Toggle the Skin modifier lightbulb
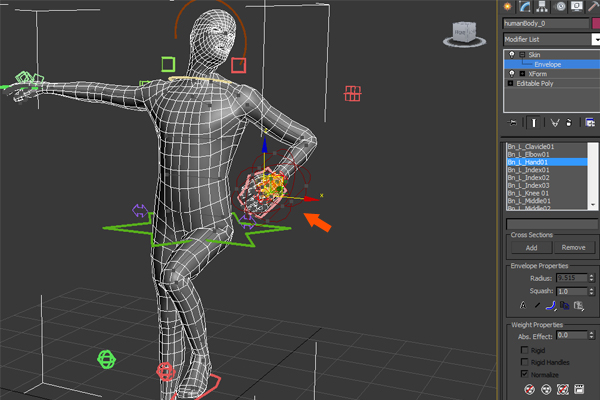The width and height of the screenshot is (600, 400). 512,55
